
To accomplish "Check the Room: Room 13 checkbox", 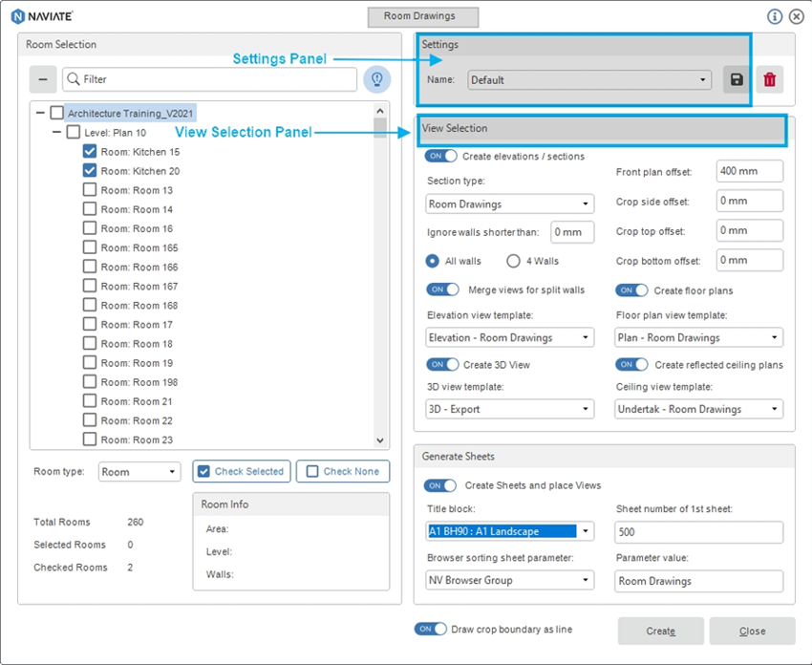I will (x=90, y=189).
